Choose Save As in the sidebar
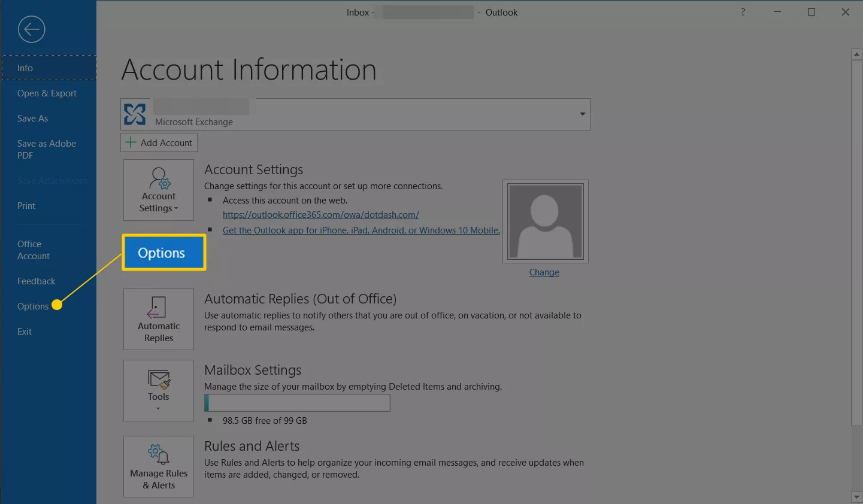 click(32, 118)
